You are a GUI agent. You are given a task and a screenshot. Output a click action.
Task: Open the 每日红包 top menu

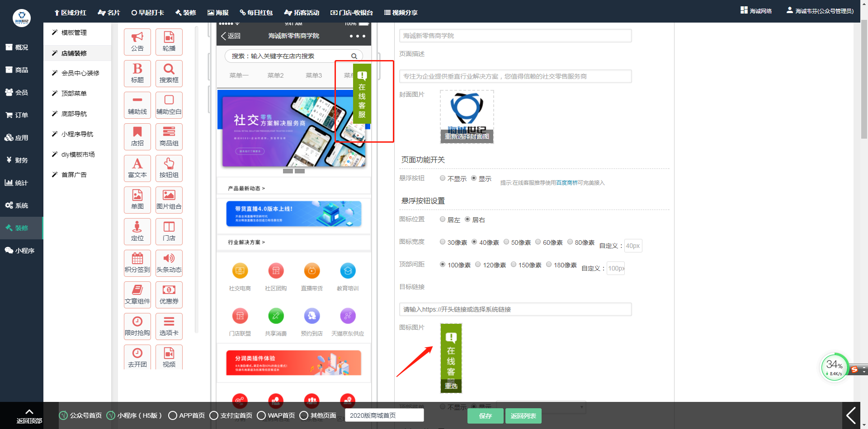click(256, 13)
